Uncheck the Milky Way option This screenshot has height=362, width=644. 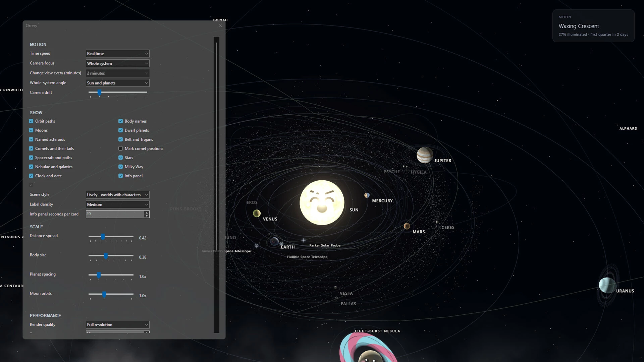[120, 167]
